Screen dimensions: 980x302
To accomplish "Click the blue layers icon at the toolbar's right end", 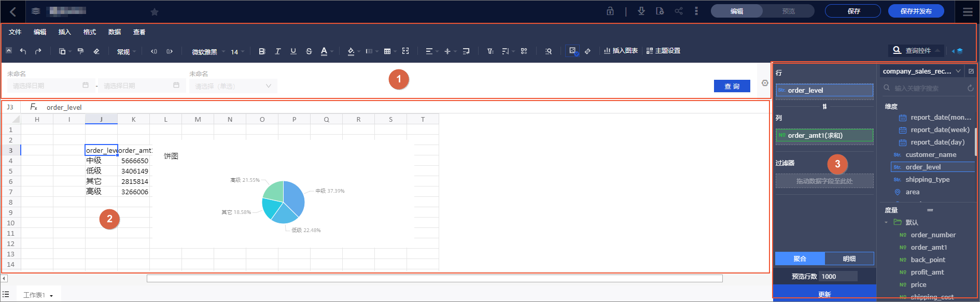I will tap(960, 51).
